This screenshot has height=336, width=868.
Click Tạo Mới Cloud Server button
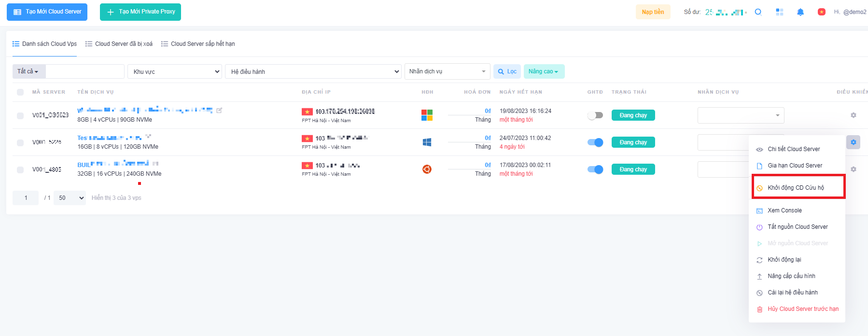pos(47,12)
